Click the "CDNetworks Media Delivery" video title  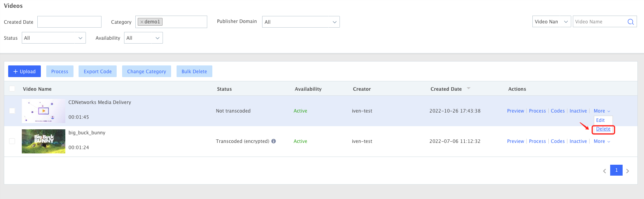tap(100, 102)
